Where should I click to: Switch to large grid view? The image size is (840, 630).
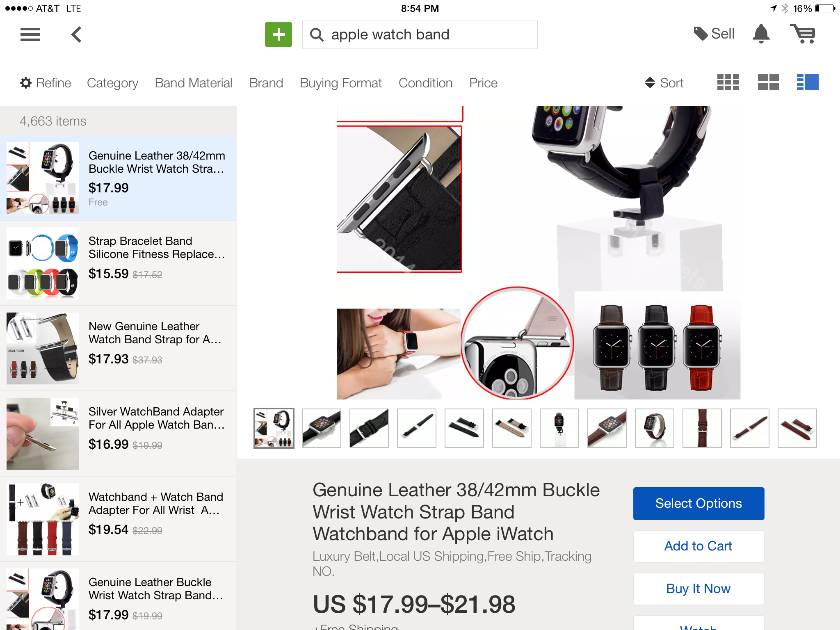tap(768, 82)
